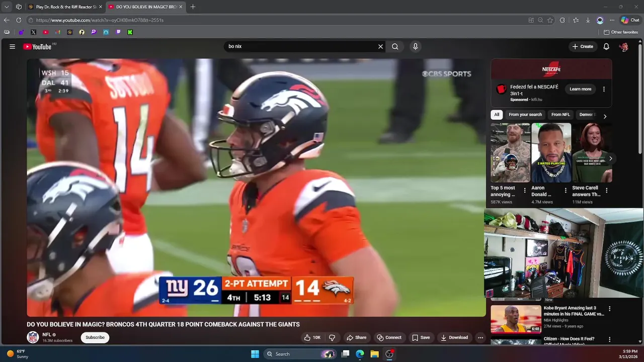Open the Kick bookmark in favorites bar

[x=130, y=32]
